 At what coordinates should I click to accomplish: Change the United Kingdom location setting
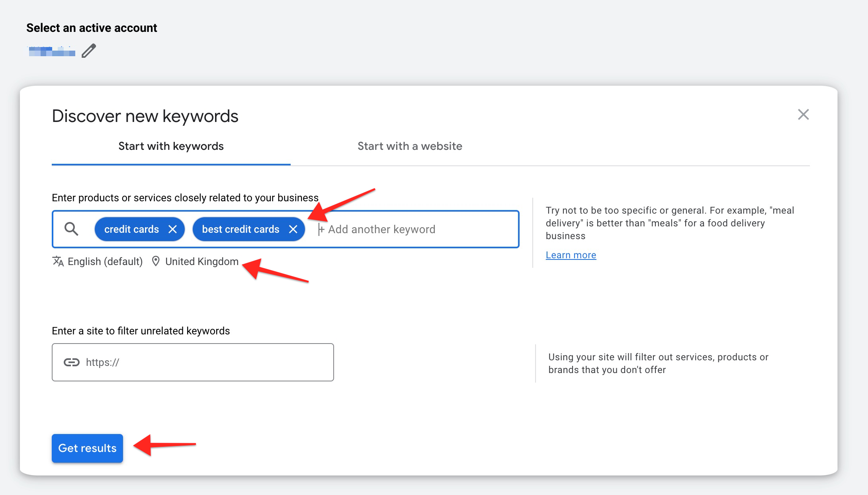[202, 261]
